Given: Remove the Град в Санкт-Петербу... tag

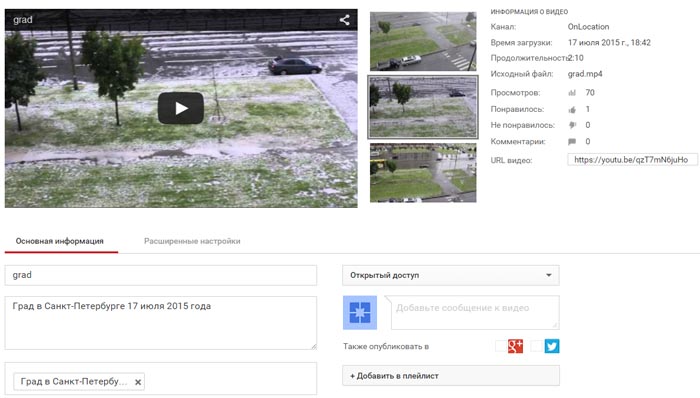Looking at the screenshot, I should (138, 382).
